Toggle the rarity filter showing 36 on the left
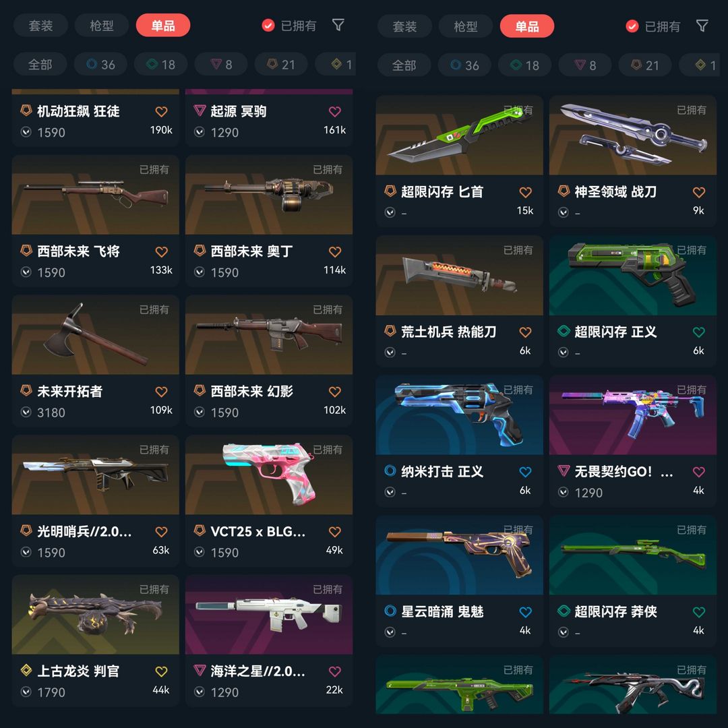This screenshot has width=728, height=728. [100, 64]
